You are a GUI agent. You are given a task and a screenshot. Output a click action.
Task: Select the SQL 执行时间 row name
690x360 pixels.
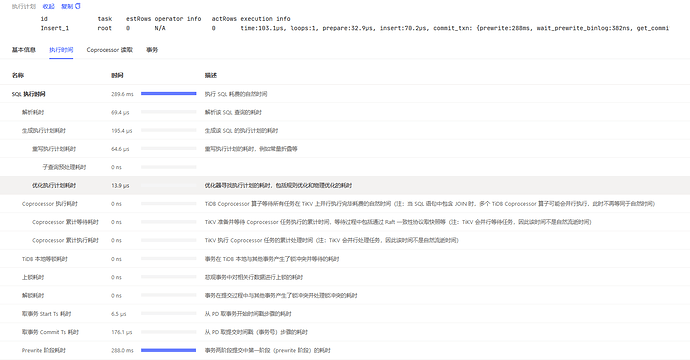pos(29,94)
